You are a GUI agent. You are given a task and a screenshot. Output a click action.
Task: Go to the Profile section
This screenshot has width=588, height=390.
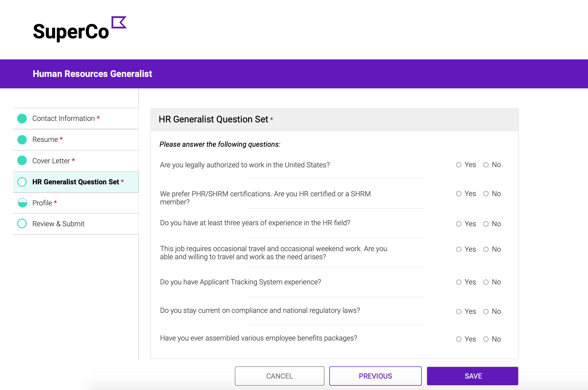(42, 203)
